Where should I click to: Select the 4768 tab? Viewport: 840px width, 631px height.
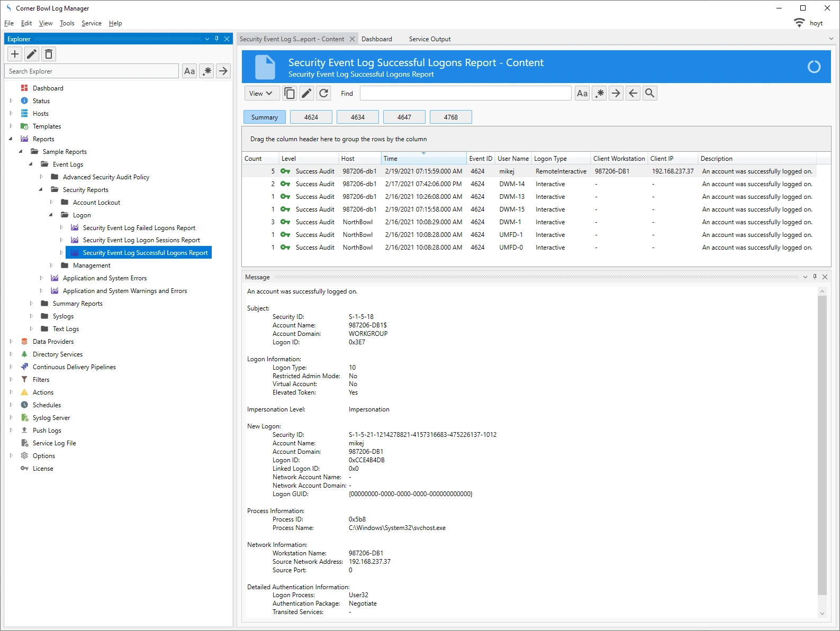tap(451, 117)
